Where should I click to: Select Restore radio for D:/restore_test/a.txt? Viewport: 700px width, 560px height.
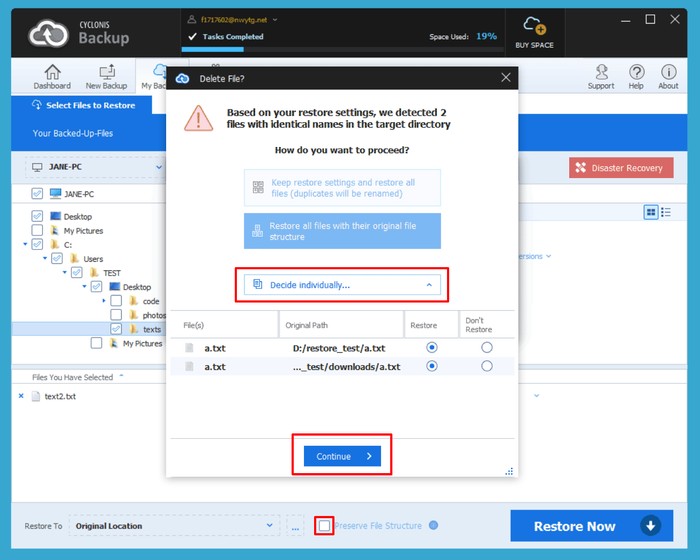(x=432, y=348)
